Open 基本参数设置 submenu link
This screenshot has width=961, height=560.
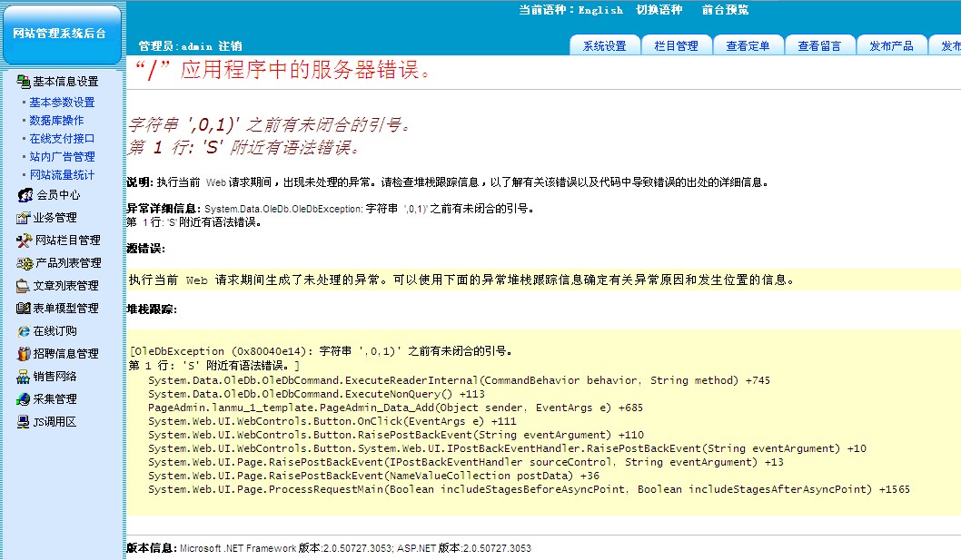[x=62, y=103]
